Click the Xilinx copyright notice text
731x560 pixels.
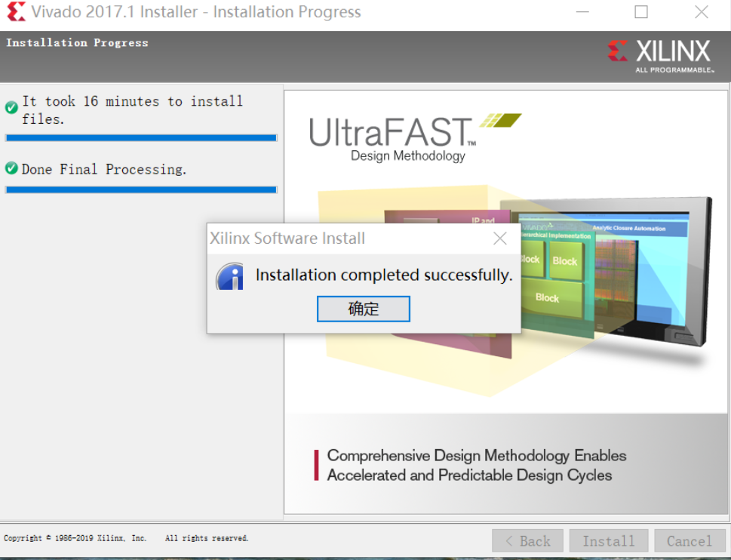coord(126,538)
